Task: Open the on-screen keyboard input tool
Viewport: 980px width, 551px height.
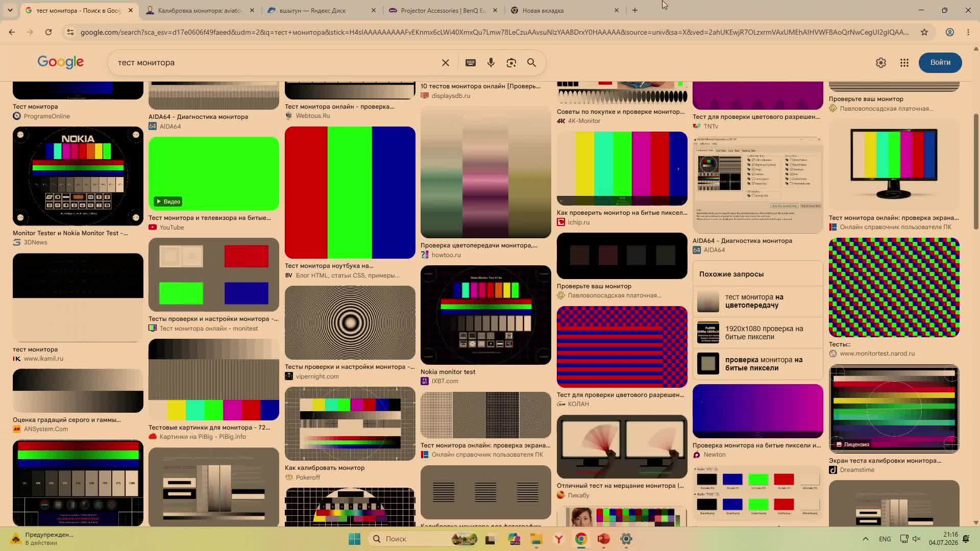Action: coord(470,63)
